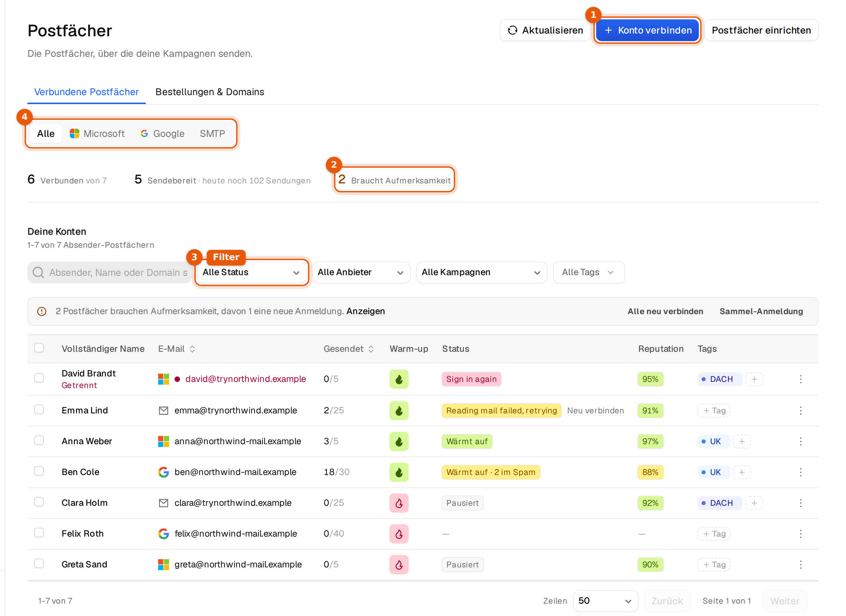Open the Alle Anbieter dropdown

(x=361, y=272)
